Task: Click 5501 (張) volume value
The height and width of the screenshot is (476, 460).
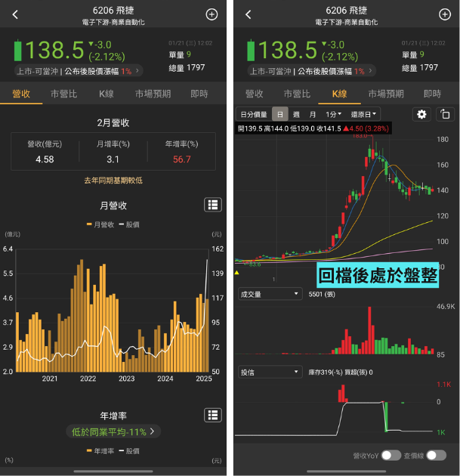Action: tap(322, 294)
